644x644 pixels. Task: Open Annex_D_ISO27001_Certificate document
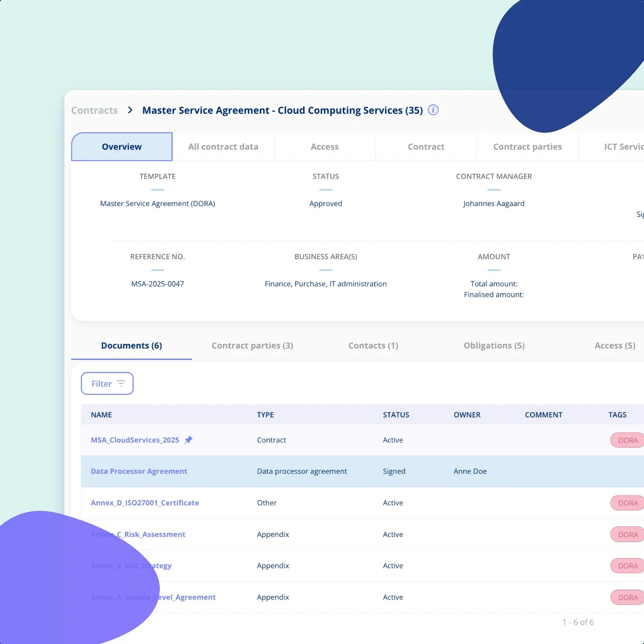[x=145, y=503]
